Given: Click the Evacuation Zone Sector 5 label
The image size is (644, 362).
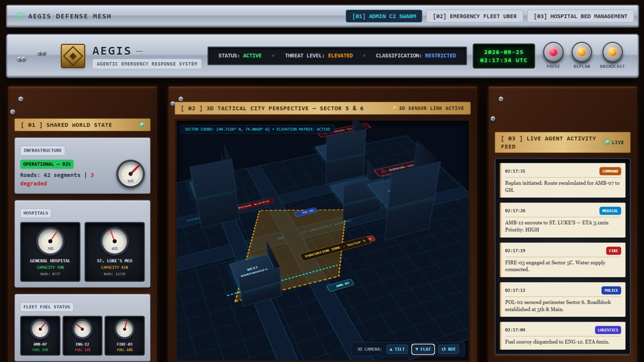Looking at the screenshot, I should pyautogui.click(x=335, y=248).
